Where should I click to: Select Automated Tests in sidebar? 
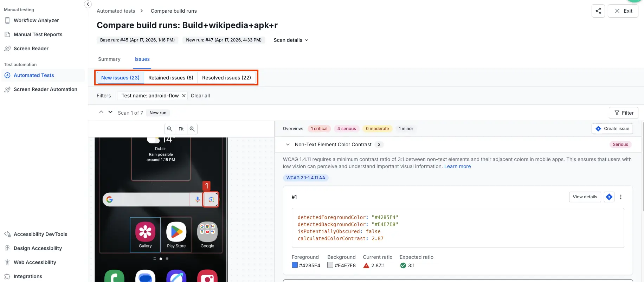coord(34,75)
